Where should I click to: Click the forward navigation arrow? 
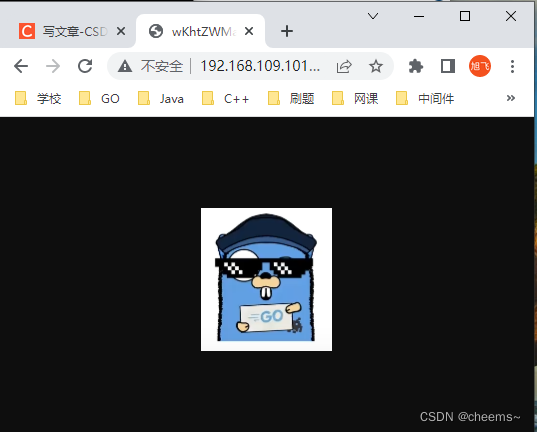pos(53,66)
